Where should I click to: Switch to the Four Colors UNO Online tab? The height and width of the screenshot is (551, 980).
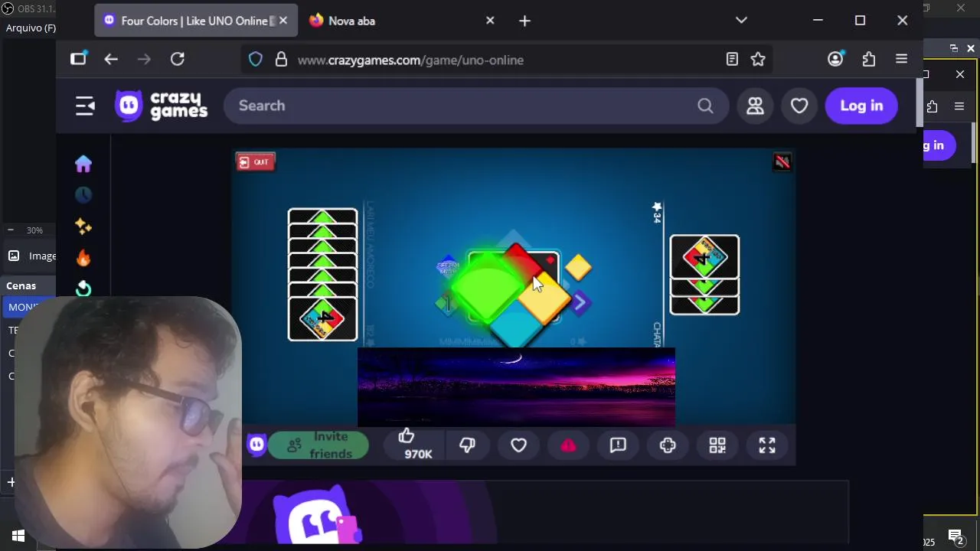click(x=195, y=21)
